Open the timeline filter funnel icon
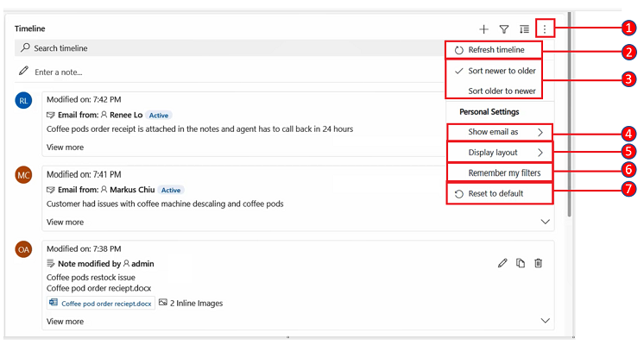 click(x=504, y=29)
